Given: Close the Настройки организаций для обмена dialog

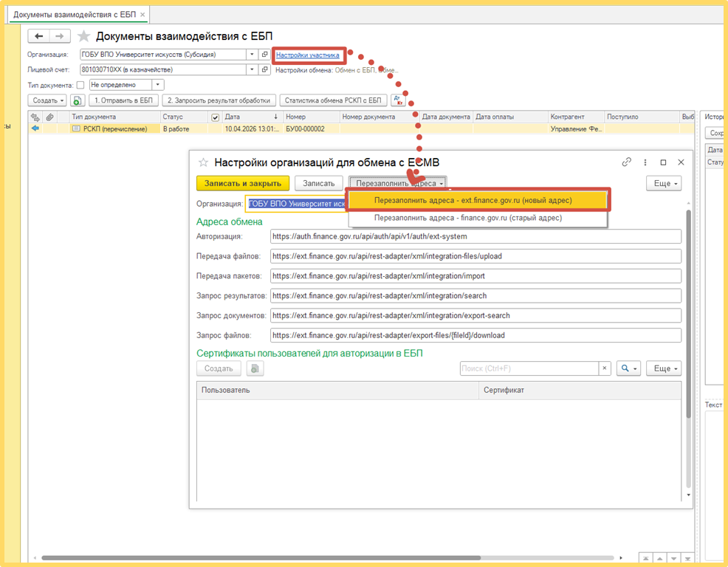Looking at the screenshot, I should tap(681, 162).
